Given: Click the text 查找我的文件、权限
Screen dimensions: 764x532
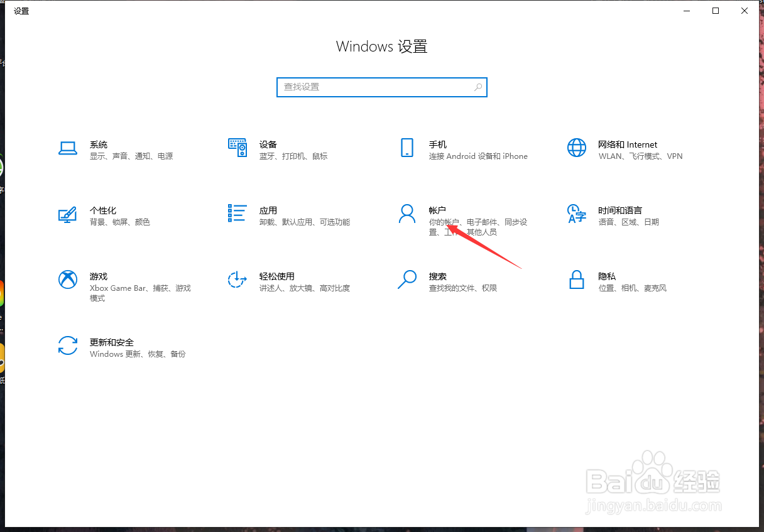Looking at the screenshot, I should 463,288.
